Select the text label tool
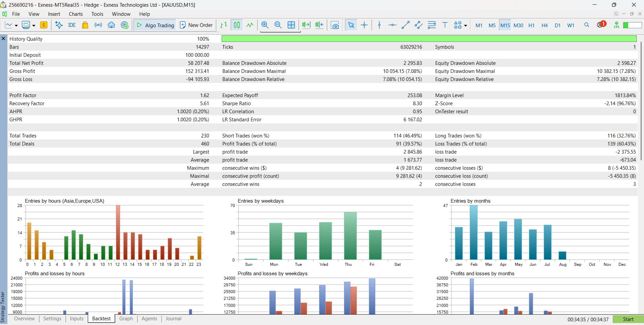Screen dimensions: 644x325 [445, 25]
